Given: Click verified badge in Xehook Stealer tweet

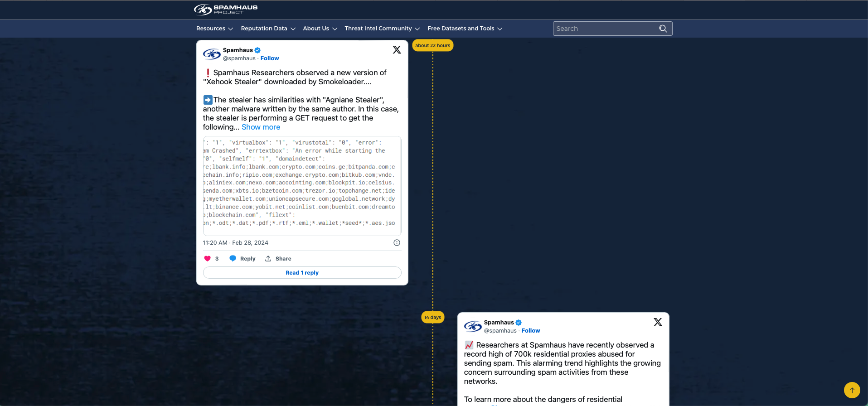Looking at the screenshot, I should (x=257, y=50).
